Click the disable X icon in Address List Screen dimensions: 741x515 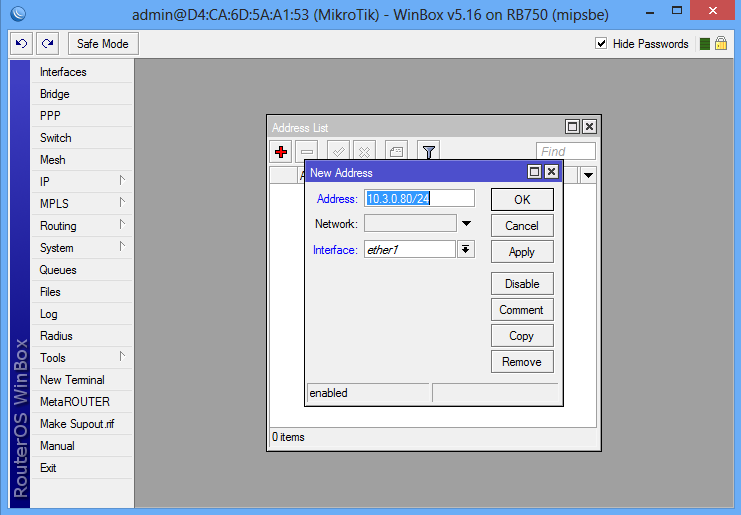[x=364, y=152]
